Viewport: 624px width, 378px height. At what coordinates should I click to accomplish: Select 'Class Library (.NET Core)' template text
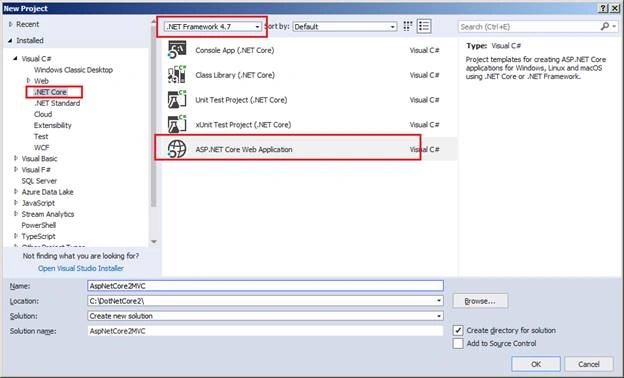click(x=235, y=75)
